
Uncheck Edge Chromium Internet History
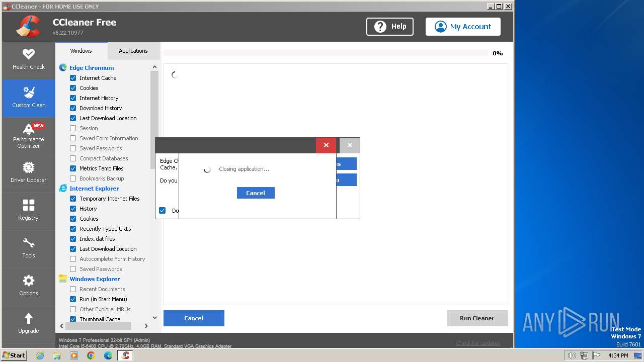pyautogui.click(x=73, y=98)
